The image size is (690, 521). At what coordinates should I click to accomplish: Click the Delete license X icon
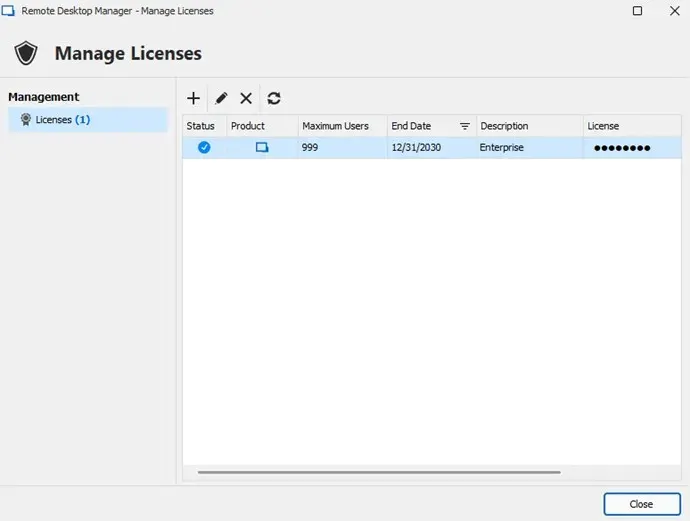(x=246, y=98)
